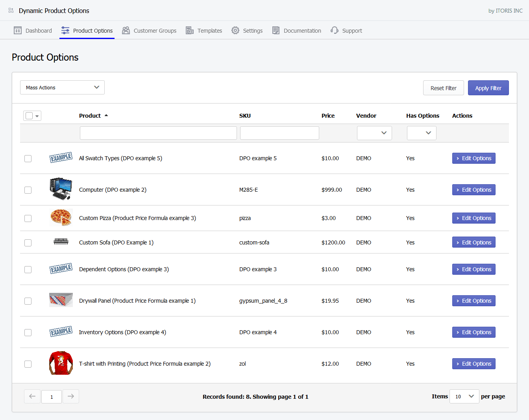This screenshot has width=529, height=420.
Task: Click the Reset Filter button
Action: [x=444, y=88]
